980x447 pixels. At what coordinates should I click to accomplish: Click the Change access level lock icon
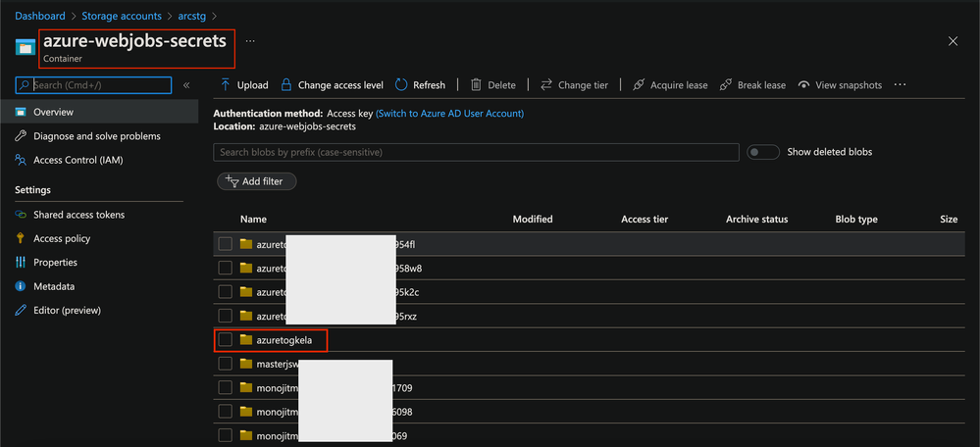(285, 85)
